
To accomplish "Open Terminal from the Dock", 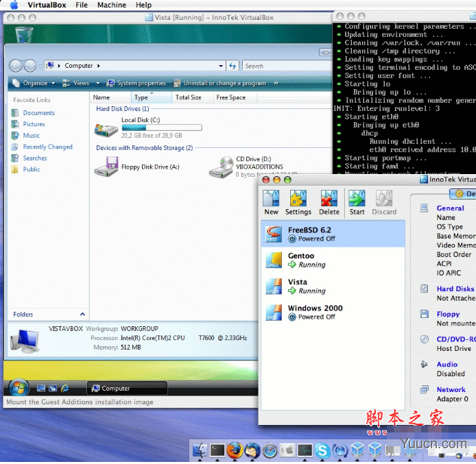I will coord(217,450).
